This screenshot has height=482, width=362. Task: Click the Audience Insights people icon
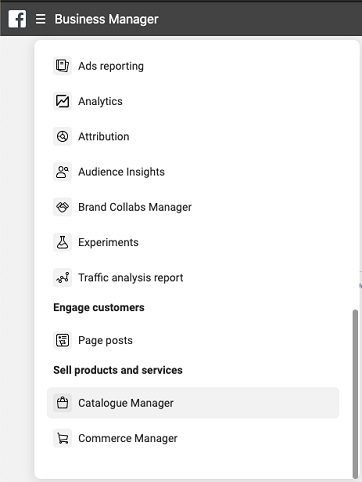[62, 172]
